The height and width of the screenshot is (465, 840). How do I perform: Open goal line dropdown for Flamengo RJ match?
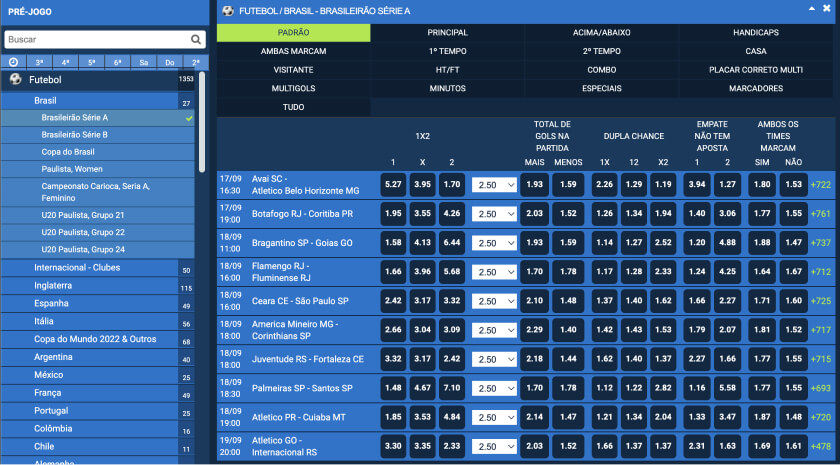[494, 272]
